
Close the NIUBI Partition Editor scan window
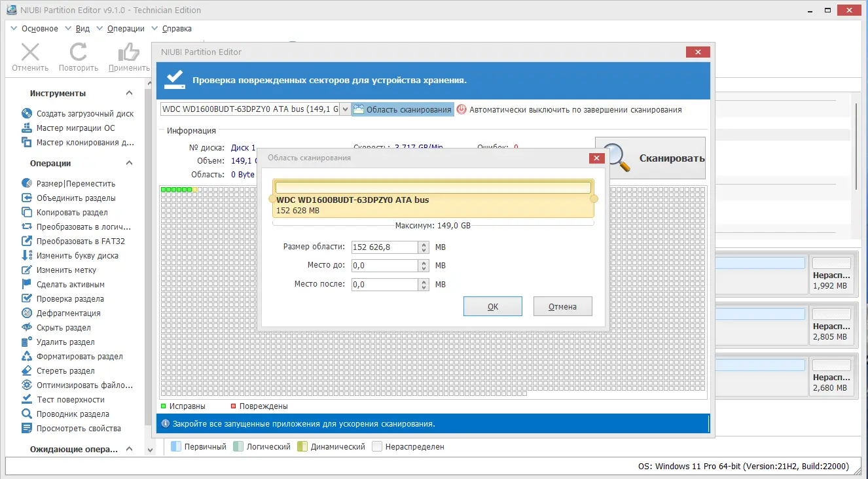[x=698, y=52]
